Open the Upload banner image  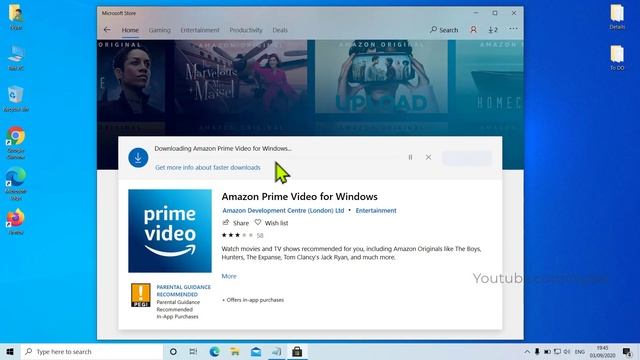(x=381, y=77)
